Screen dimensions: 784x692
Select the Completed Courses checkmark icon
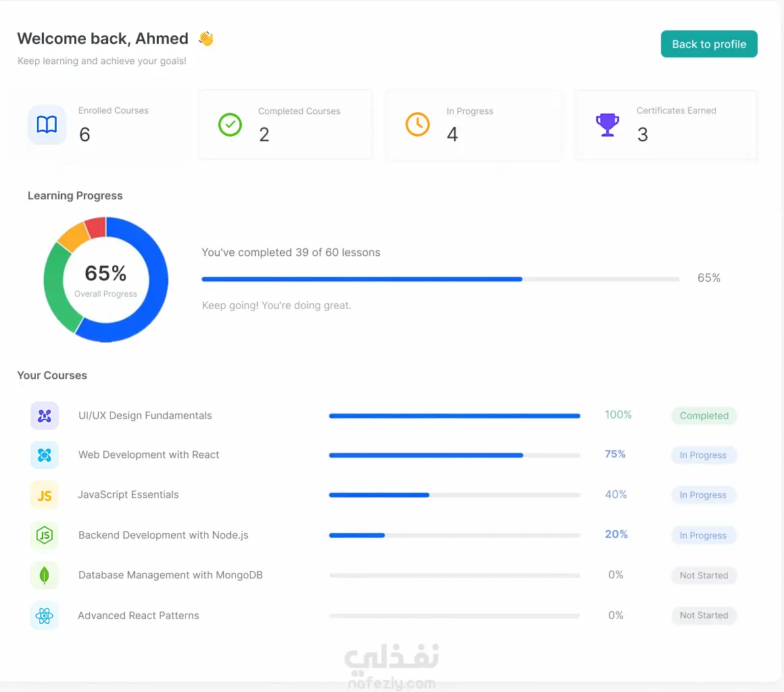[230, 124]
